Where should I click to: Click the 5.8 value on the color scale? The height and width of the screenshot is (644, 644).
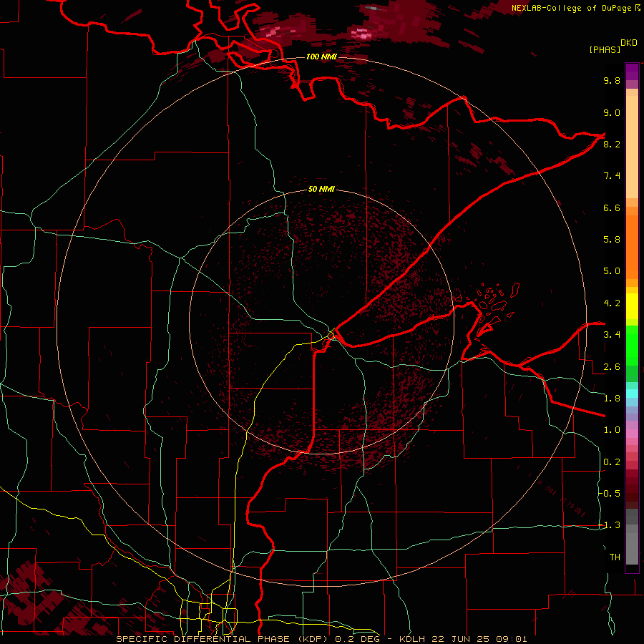[612, 239]
